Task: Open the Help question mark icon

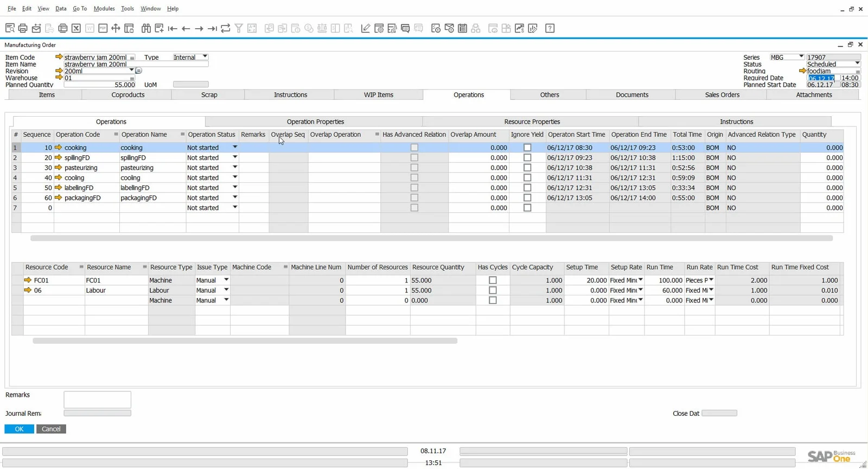Action: pos(550,28)
